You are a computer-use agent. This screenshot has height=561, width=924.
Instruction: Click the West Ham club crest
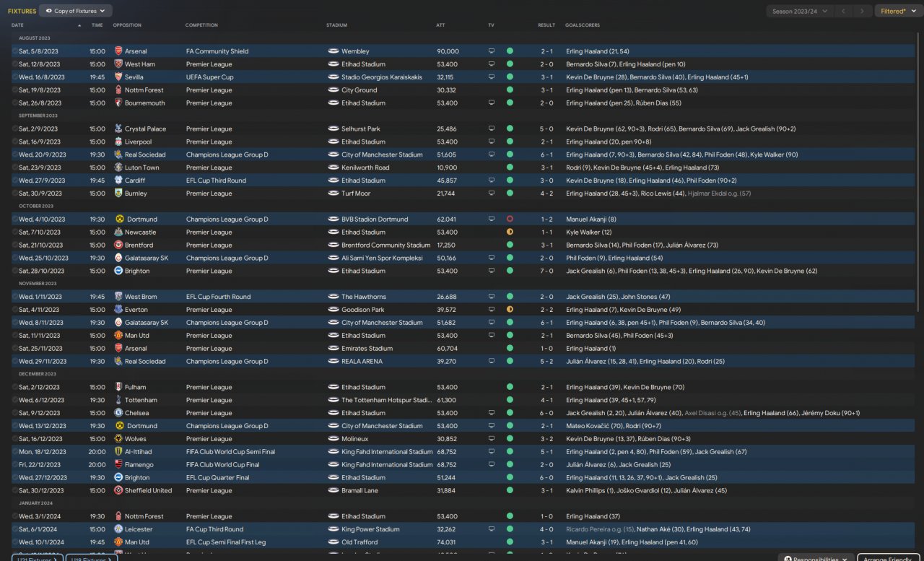click(118, 64)
